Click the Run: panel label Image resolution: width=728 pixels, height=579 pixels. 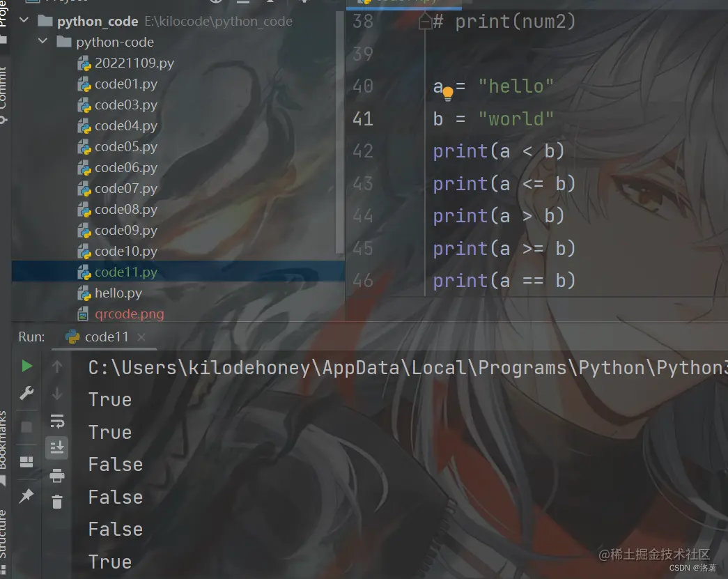(31, 337)
